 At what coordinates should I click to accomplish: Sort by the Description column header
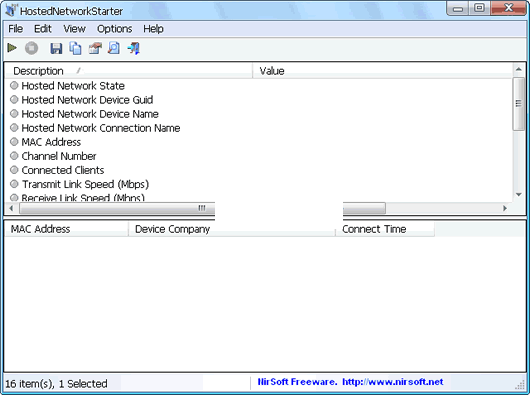click(x=128, y=71)
